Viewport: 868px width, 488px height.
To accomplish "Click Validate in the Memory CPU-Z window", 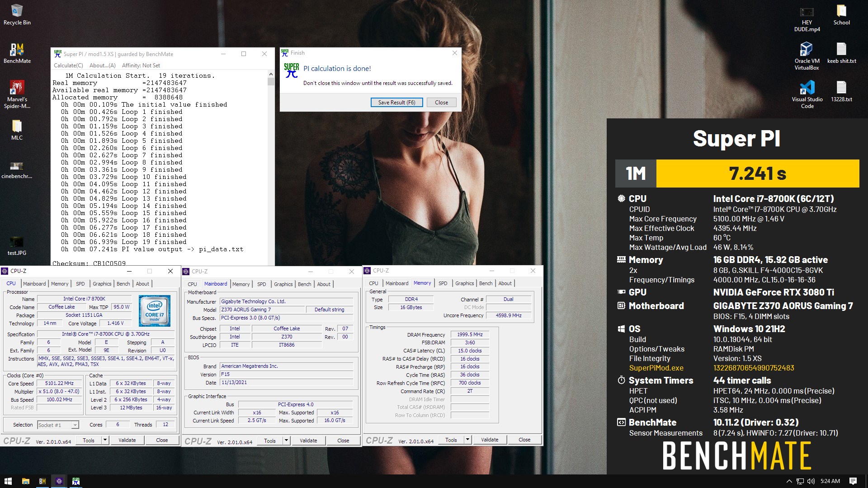I will point(490,440).
